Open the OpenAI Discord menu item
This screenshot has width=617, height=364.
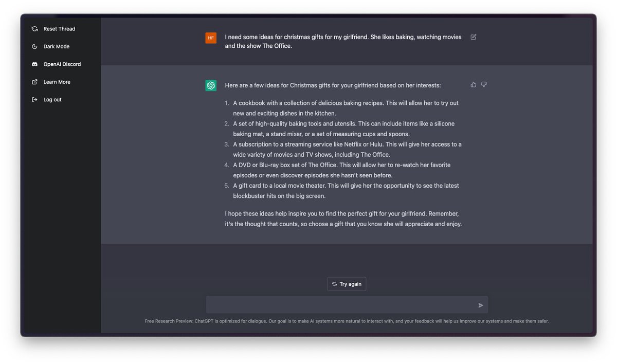tap(62, 64)
